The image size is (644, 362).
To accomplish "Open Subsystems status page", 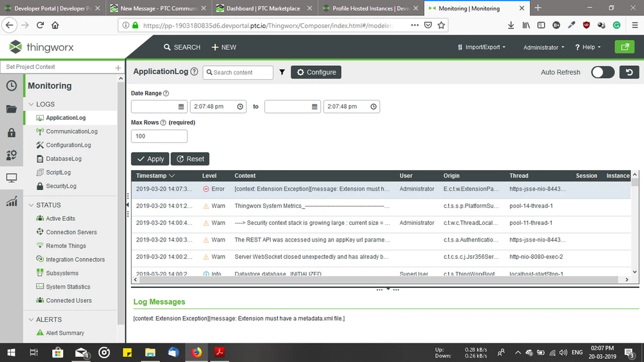I will [62, 273].
